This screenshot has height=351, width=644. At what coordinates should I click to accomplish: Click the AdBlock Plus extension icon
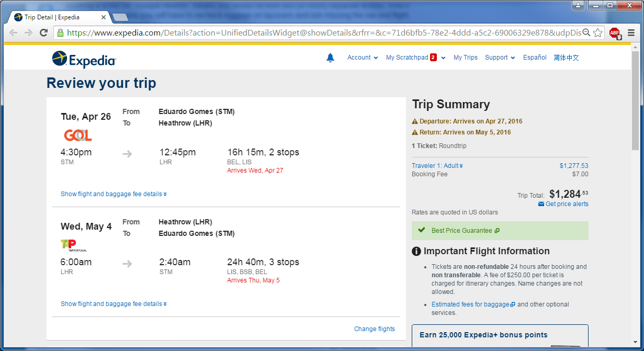pos(614,32)
